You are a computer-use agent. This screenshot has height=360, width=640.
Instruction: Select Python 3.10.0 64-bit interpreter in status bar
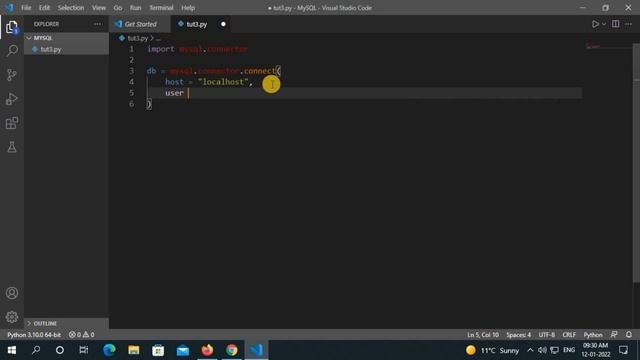34,335
